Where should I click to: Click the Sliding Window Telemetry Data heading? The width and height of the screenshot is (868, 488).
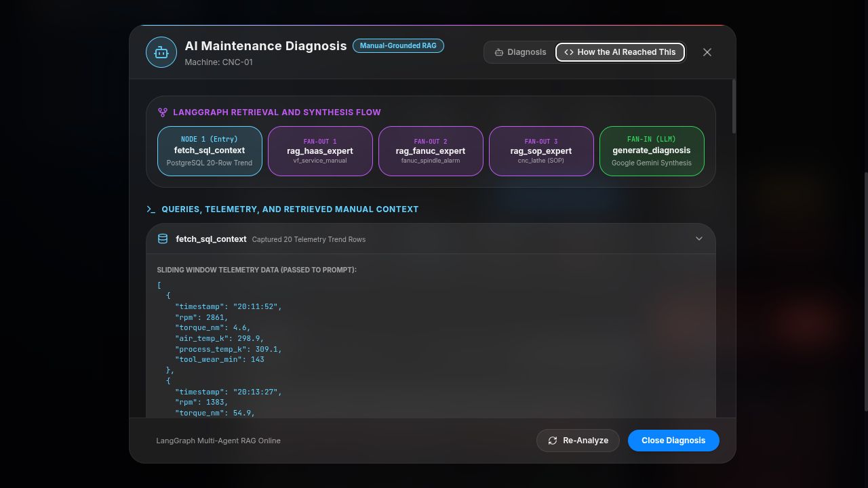coord(256,270)
